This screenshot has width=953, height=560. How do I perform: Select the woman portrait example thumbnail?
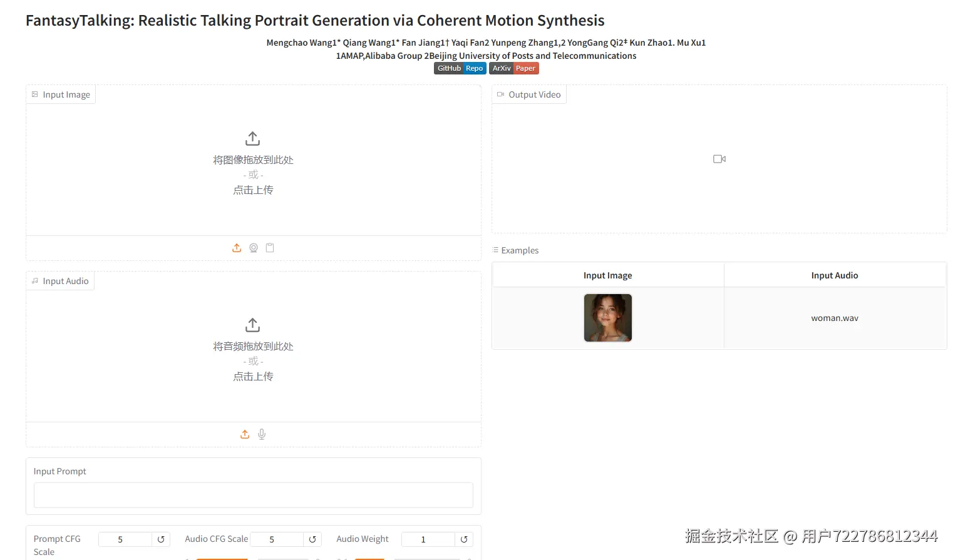coord(608,318)
